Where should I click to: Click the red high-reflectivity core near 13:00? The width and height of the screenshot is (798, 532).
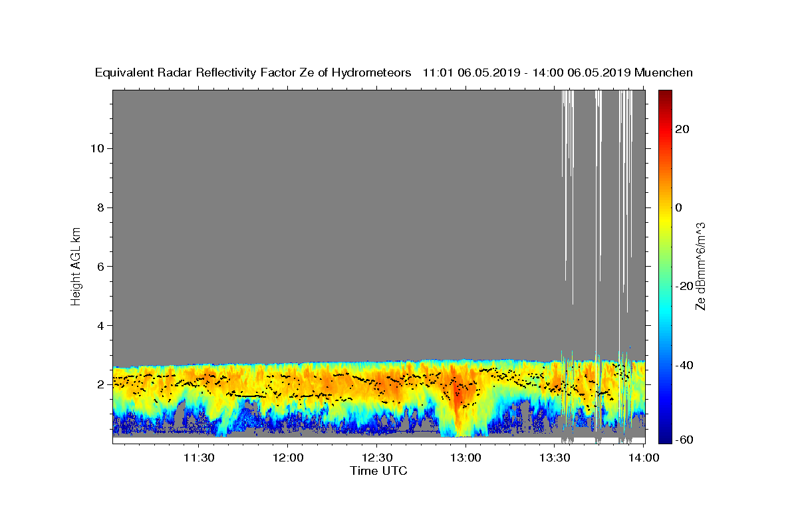tap(458, 394)
